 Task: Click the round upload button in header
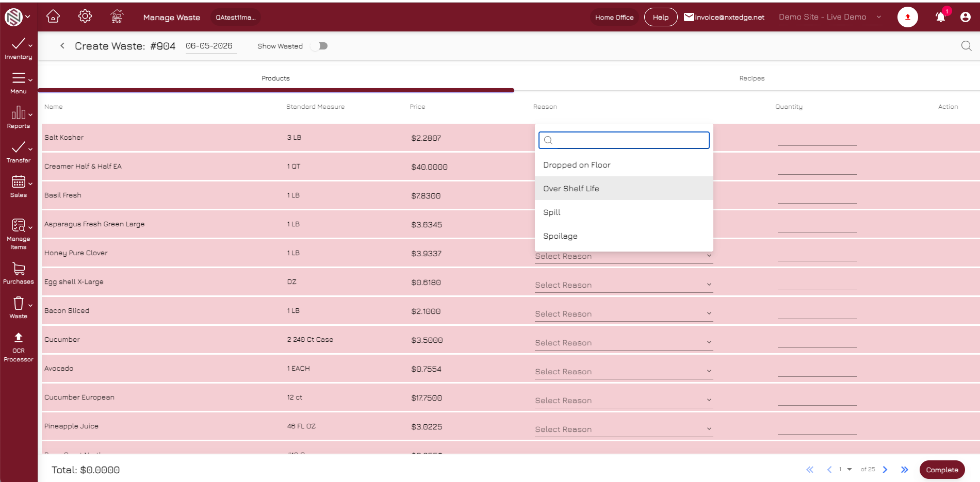pyautogui.click(x=908, y=17)
